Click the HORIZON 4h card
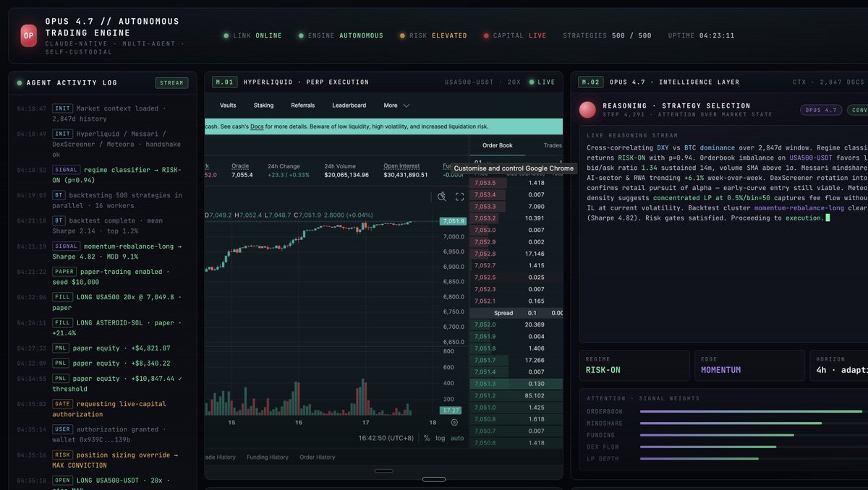The width and height of the screenshot is (868, 490). pos(839,365)
